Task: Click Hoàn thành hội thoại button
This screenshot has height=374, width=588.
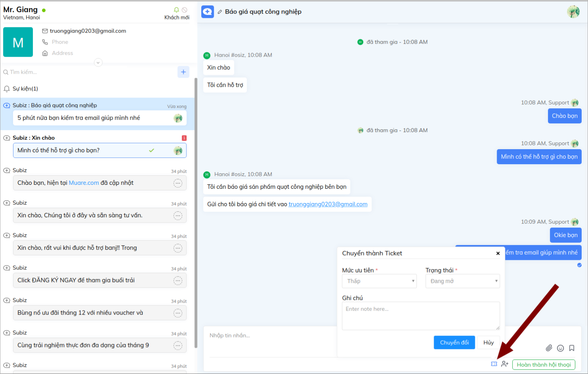Action: click(544, 364)
